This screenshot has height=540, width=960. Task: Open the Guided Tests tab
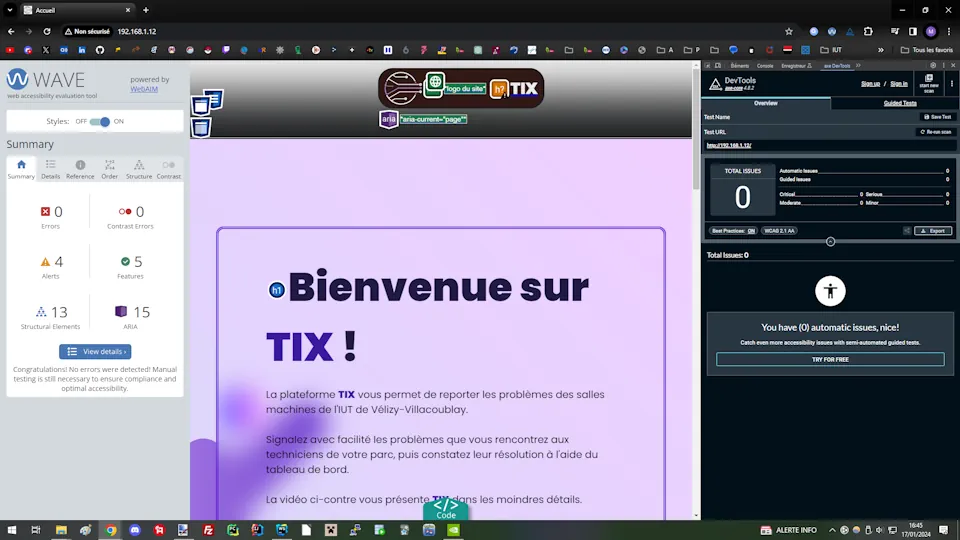(899, 103)
